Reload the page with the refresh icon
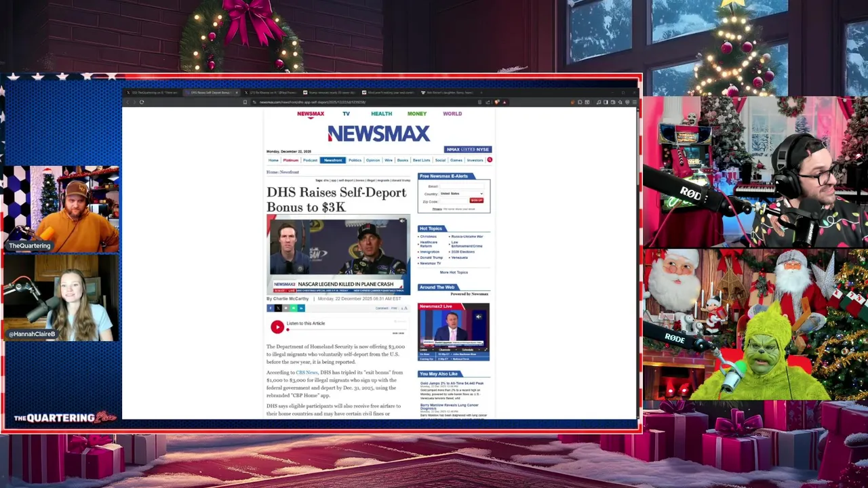 click(x=142, y=102)
